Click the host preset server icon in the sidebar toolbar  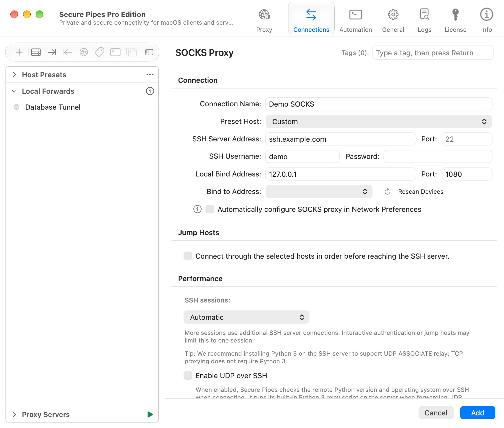coord(36,52)
